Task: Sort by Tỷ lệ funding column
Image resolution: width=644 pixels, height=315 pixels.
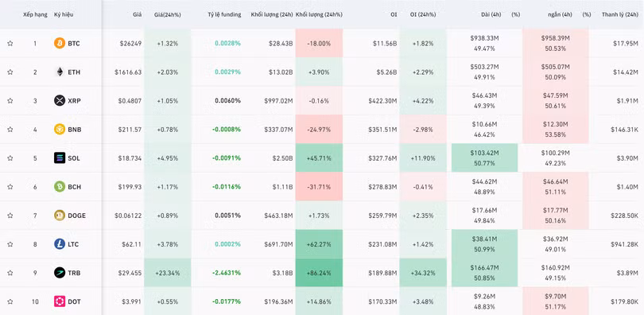Action: point(225,14)
